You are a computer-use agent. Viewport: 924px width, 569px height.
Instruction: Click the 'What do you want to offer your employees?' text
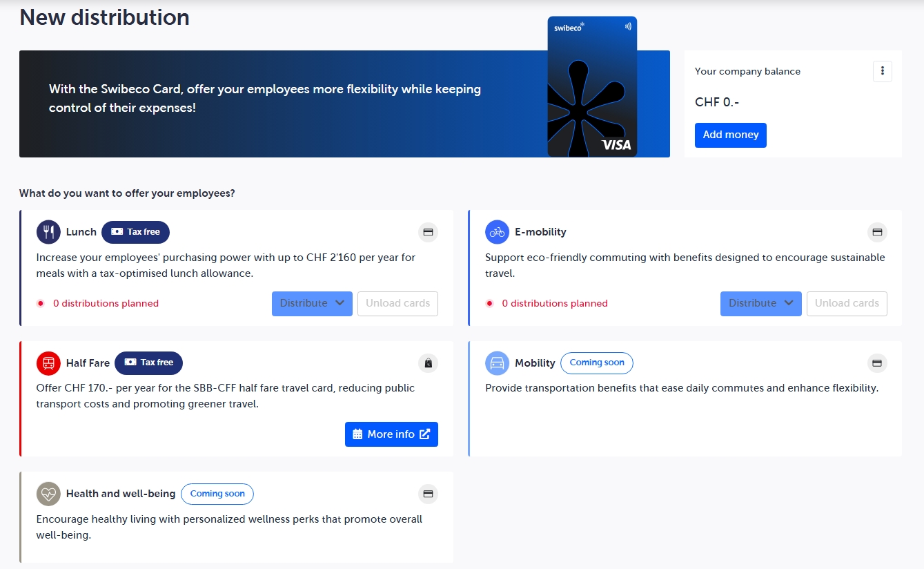click(127, 193)
